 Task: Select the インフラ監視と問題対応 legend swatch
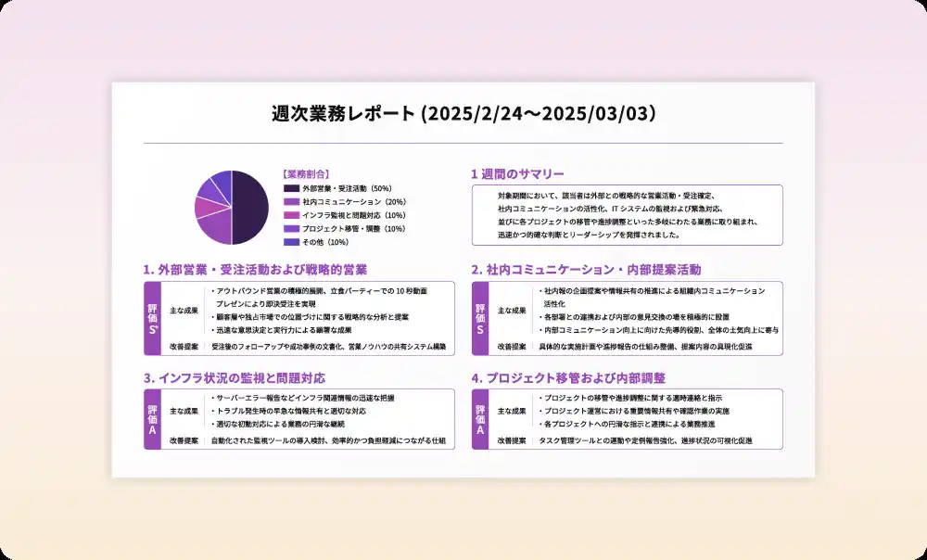[x=290, y=215]
